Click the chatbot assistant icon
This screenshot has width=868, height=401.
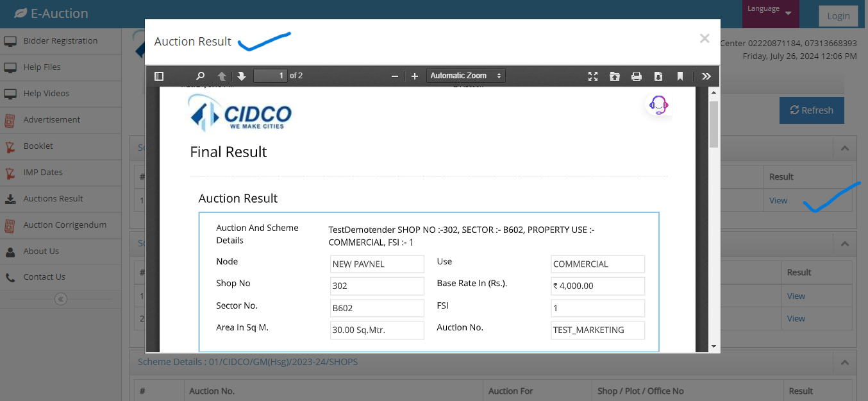[658, 105]
